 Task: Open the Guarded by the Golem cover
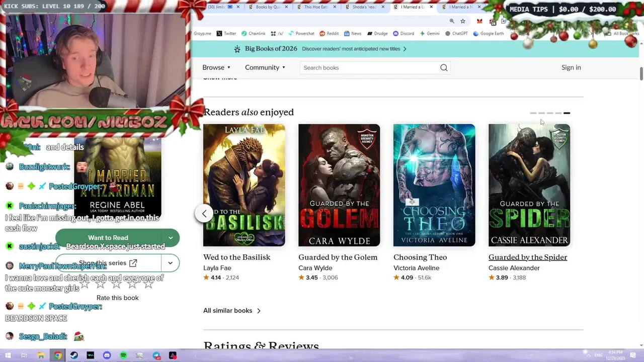click(x=339, y=185)
